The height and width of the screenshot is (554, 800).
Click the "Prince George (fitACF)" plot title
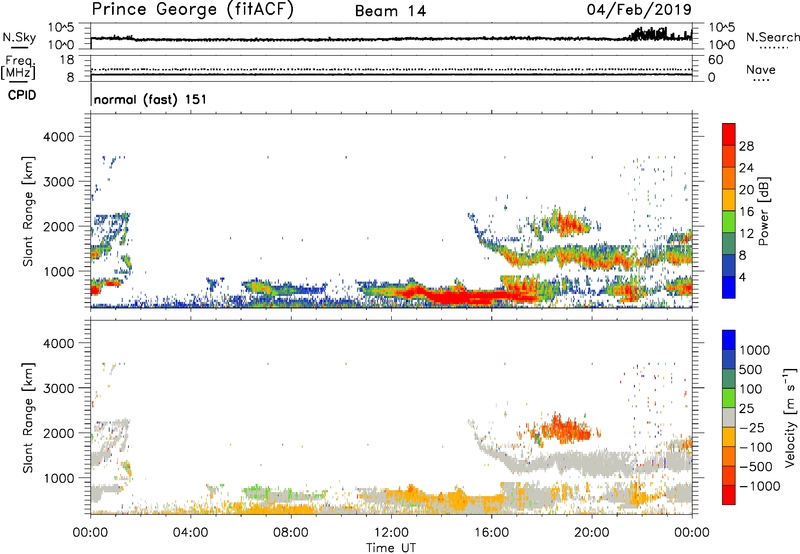tap(193, 10)
